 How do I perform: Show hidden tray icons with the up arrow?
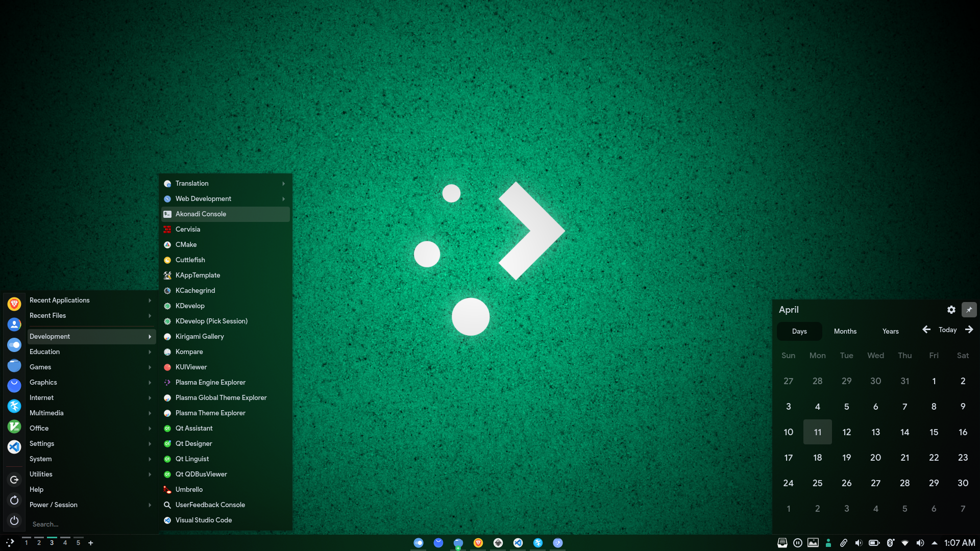click(935, 543)
